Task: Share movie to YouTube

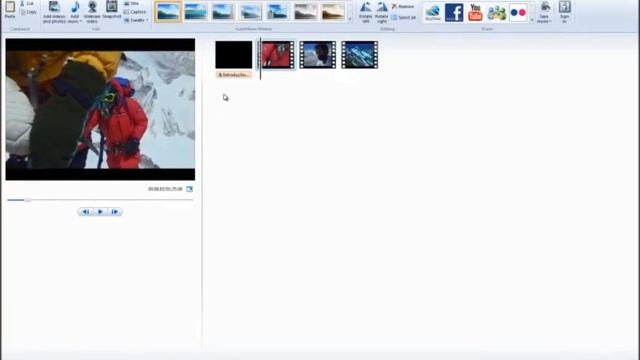Action: click(475, 12)
